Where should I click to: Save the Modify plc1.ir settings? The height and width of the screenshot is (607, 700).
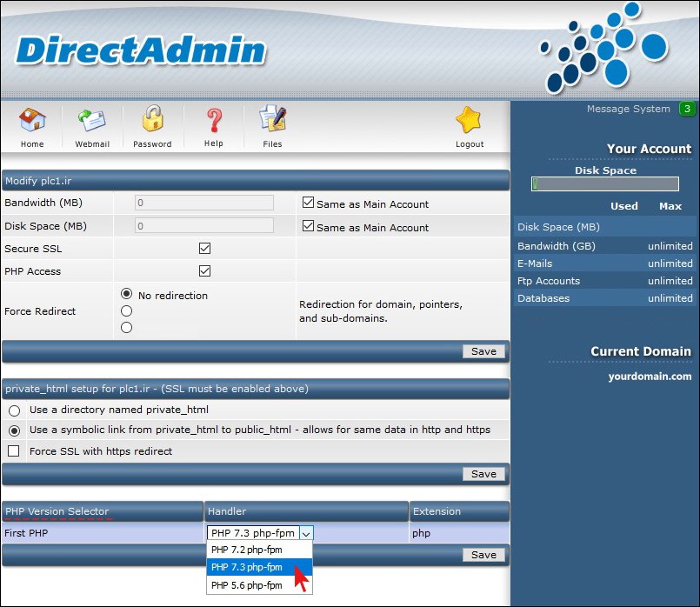click(483, 351)
